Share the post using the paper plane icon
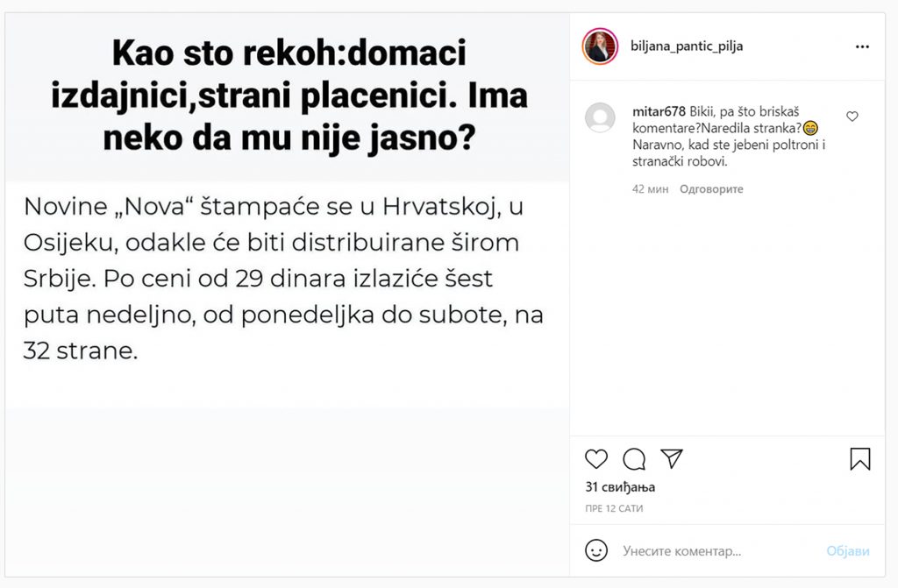 (672, 458)
